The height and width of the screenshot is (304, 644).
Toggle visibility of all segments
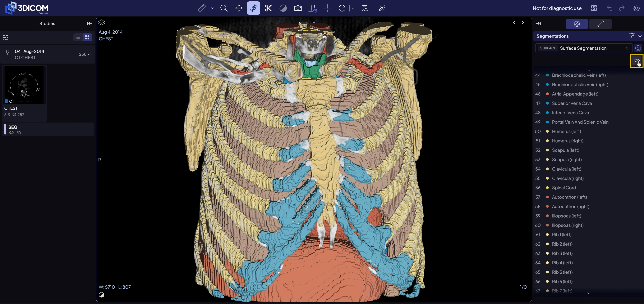[x=637, y=61]
